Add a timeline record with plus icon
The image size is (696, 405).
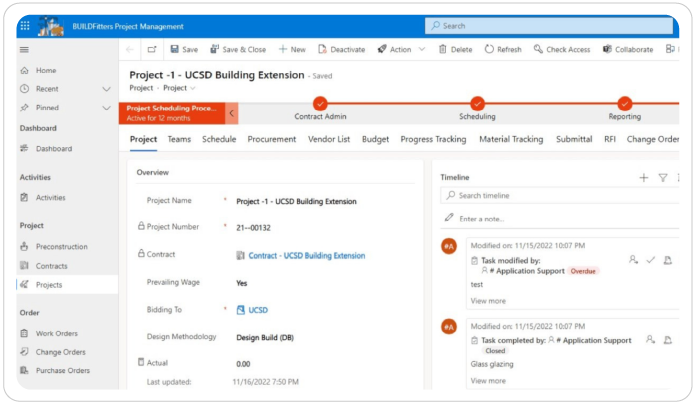643,178
